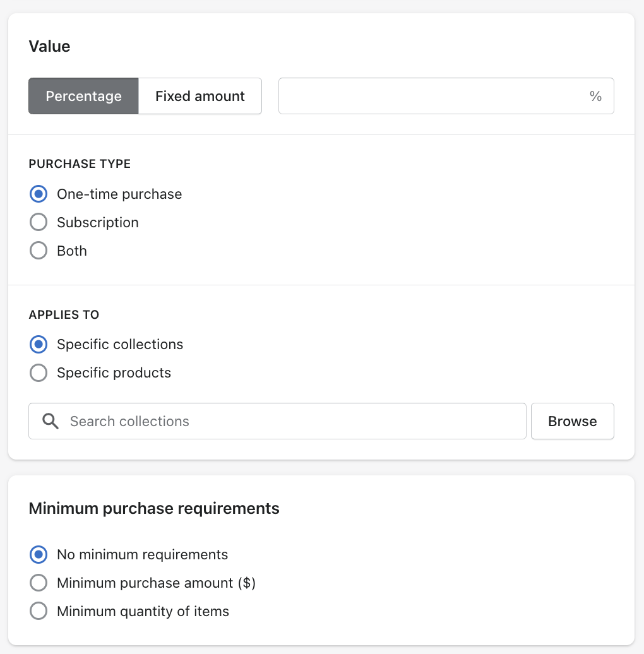The image size is (644, 654).
Task: Select One-time purchase radio option
Action: coord(39,194)
